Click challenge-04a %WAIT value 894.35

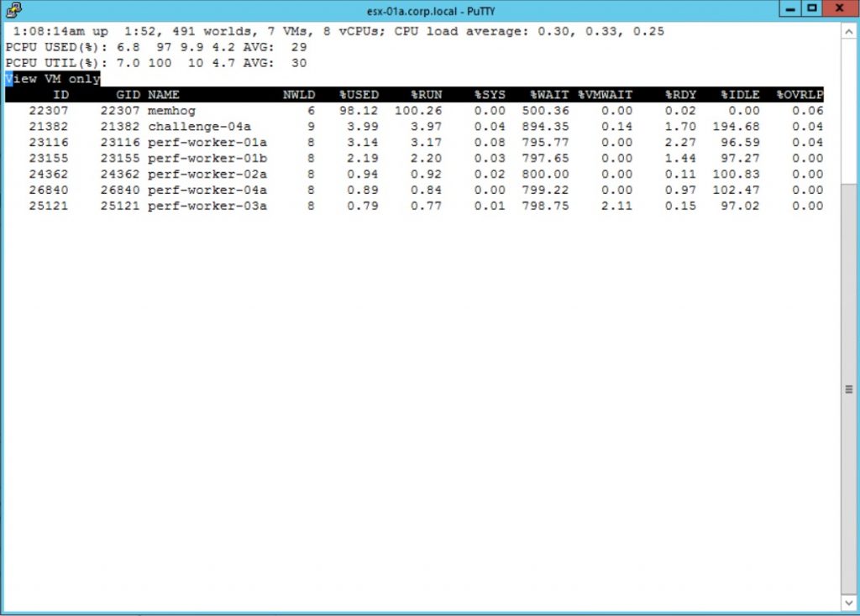[545, 127]
